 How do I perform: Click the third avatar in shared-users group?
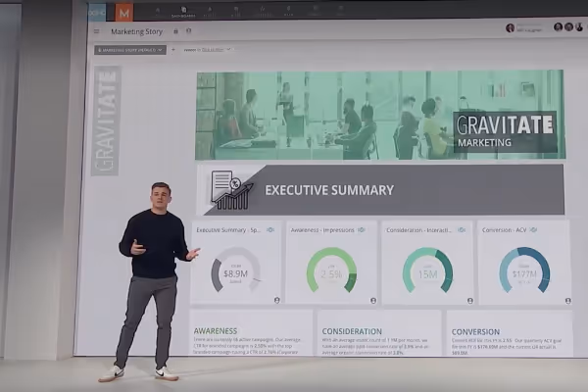[579, 27]
